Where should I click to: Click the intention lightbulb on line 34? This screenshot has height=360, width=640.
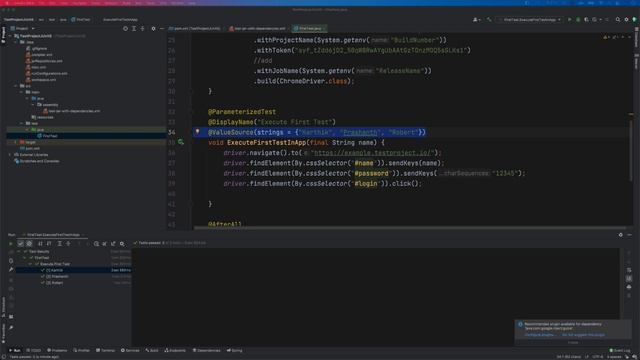coord(198,132)
